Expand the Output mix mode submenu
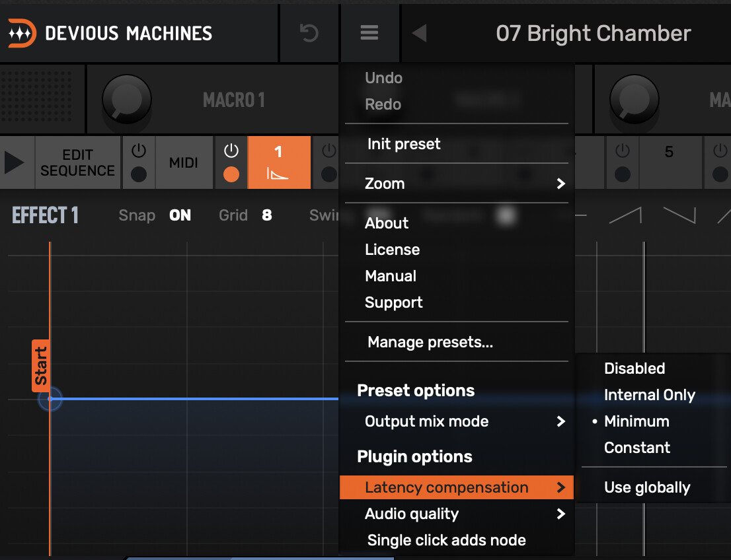The image size is (731, 560). tap(456, 421)
